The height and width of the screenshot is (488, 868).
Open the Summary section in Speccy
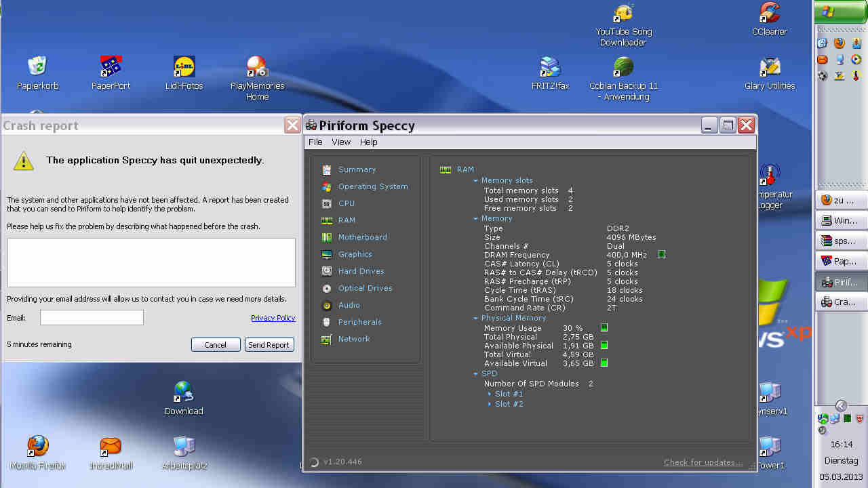[357, 169]
